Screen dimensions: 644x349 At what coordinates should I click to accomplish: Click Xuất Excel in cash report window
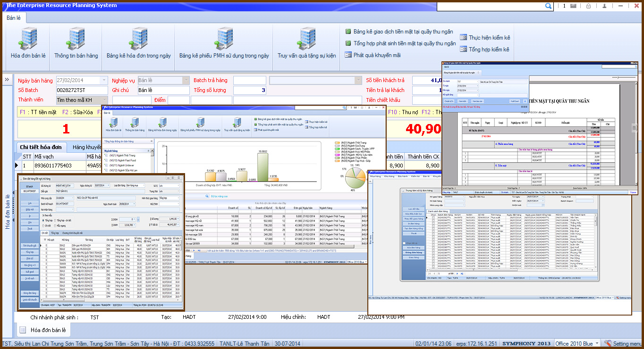click(515, 101)
